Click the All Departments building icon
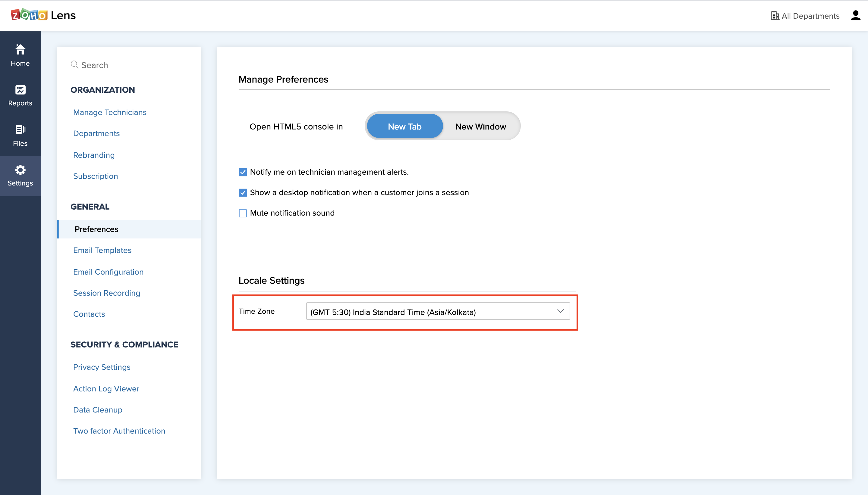This screenshot has width=868, height=495. click(x=775, y=16)
